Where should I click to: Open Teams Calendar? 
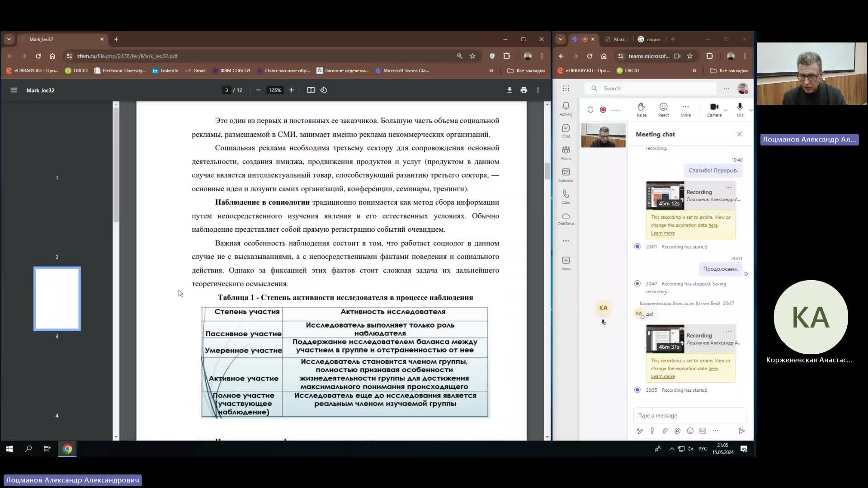click(566, 175)
